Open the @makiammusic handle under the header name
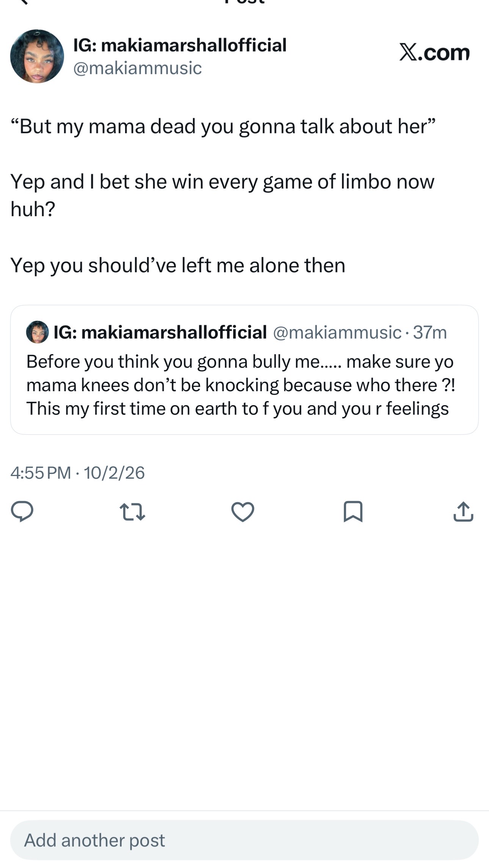Viewport: 489px width, 868px height. tap(137, 68)
